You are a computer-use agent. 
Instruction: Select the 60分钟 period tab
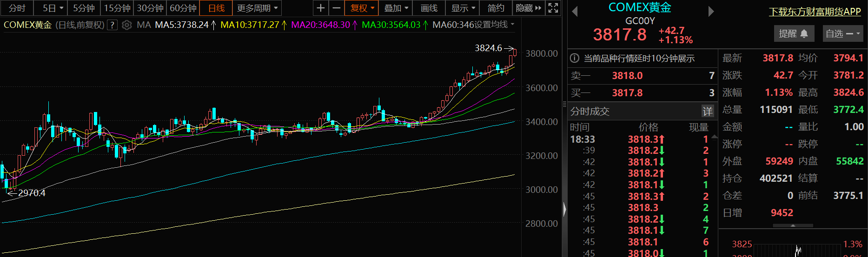click(x=183, y=8)
